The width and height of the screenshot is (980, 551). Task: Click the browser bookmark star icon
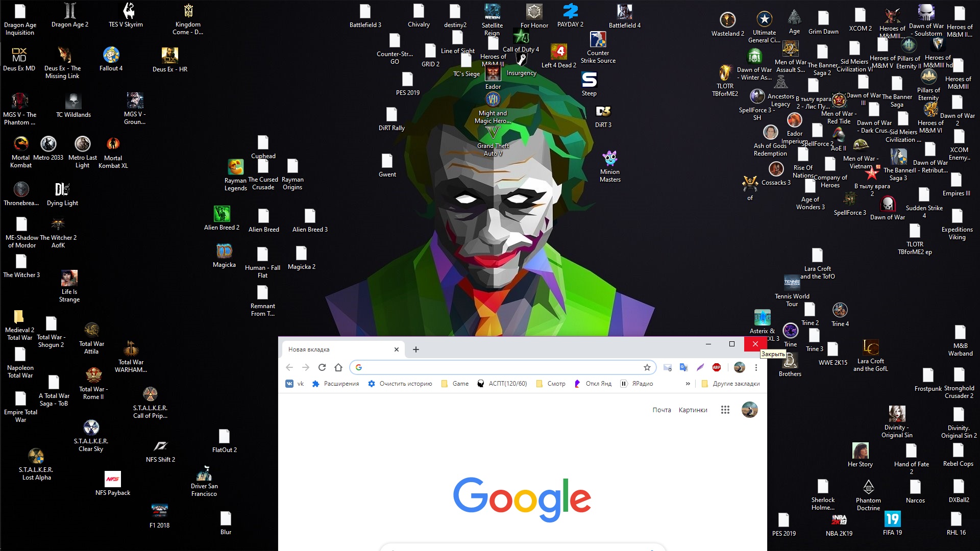click(648, 367)
